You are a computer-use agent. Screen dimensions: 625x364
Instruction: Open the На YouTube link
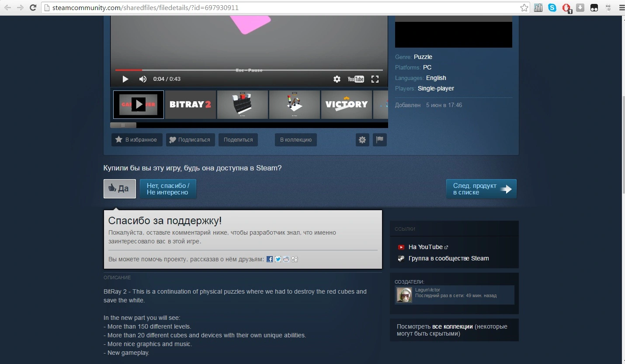[x=426, y=247]
